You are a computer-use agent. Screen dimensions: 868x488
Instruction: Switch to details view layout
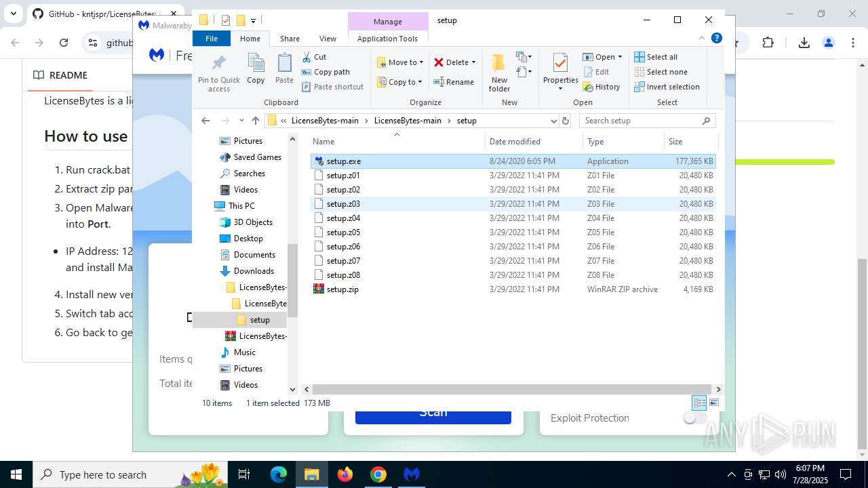point(699,403)
